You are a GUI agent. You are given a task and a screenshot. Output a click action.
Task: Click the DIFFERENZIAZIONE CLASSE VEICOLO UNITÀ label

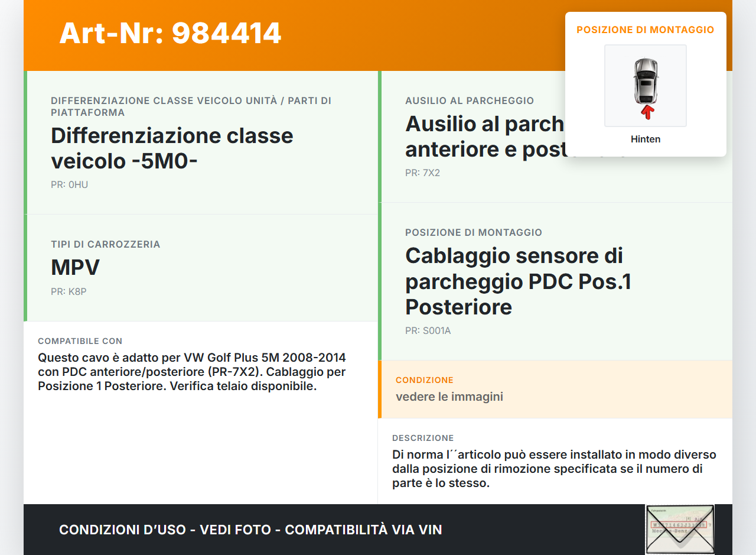pos(191,106)
